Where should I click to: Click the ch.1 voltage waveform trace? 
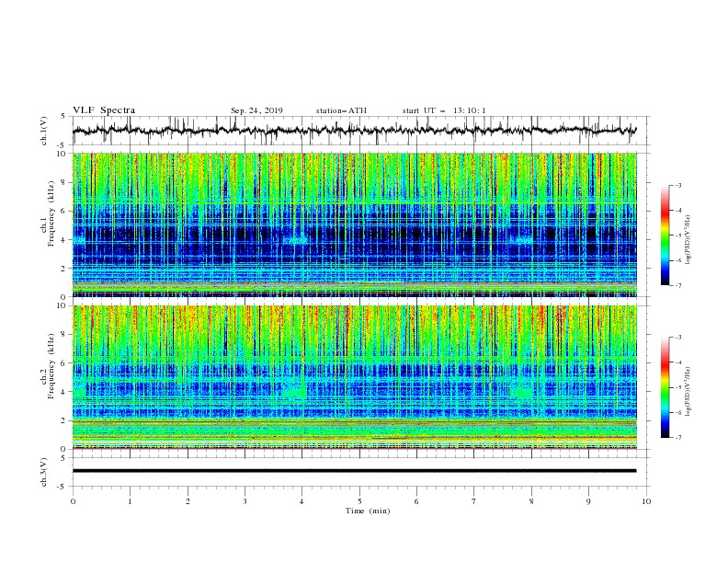click(x=354, y=130)
